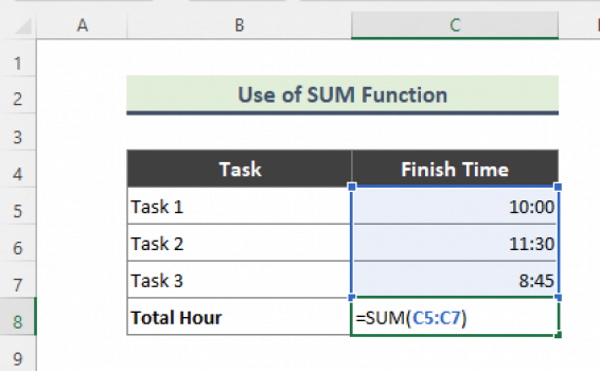Click the top-left handle of range C5:C7
This screenshot has width=600, height=371.
352,187
